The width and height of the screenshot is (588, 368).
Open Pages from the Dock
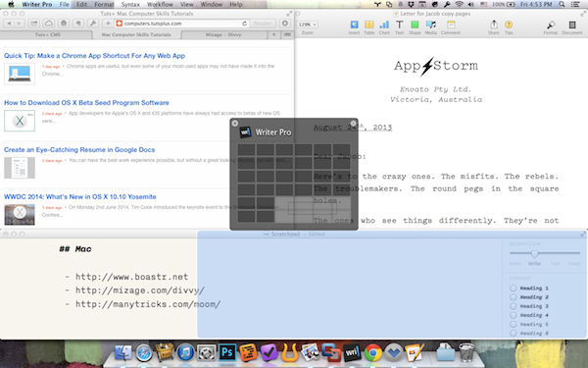coord(415,352)
